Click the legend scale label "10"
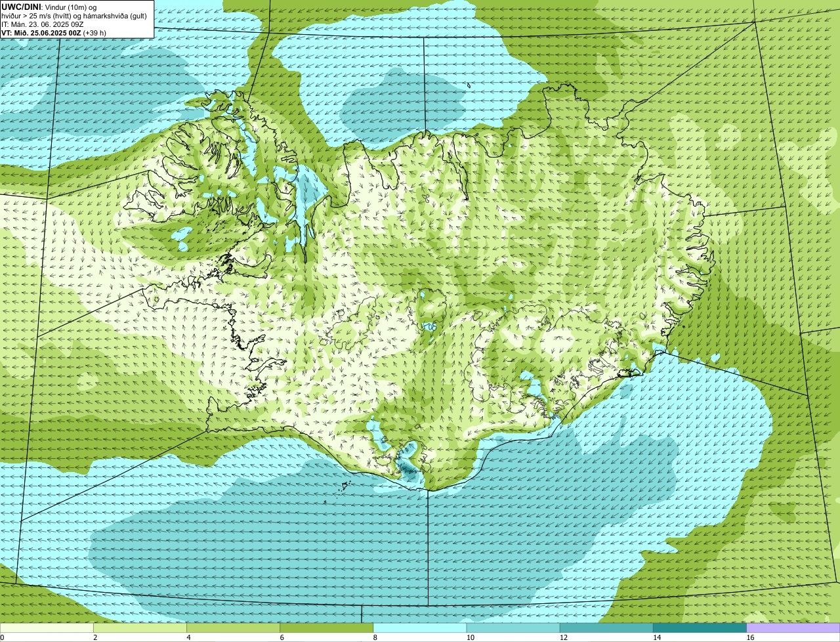 [x=471, y=637]
